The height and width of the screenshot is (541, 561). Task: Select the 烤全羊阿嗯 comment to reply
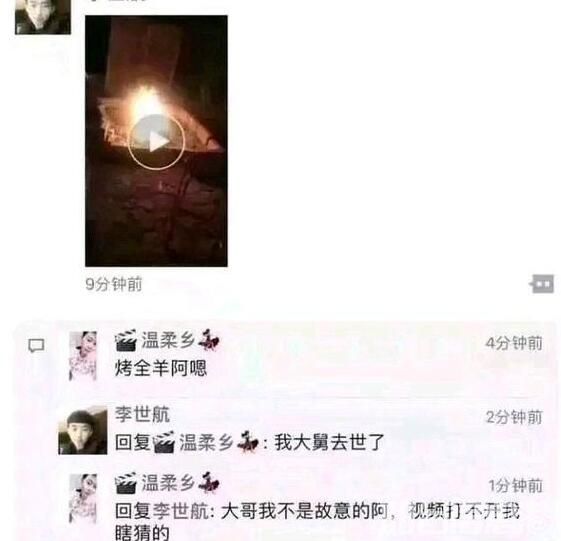[161, 368]
